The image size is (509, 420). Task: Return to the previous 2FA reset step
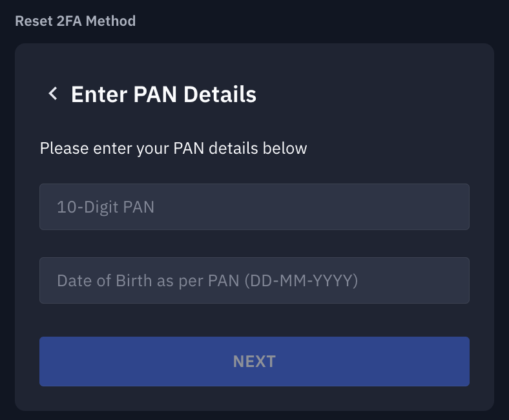53,94
